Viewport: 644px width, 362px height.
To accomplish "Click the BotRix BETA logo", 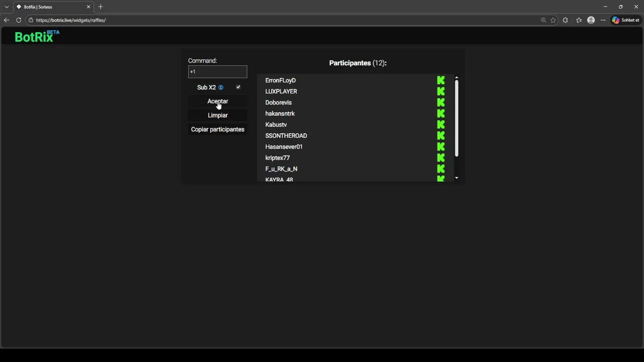I will [x=37, y=36].
